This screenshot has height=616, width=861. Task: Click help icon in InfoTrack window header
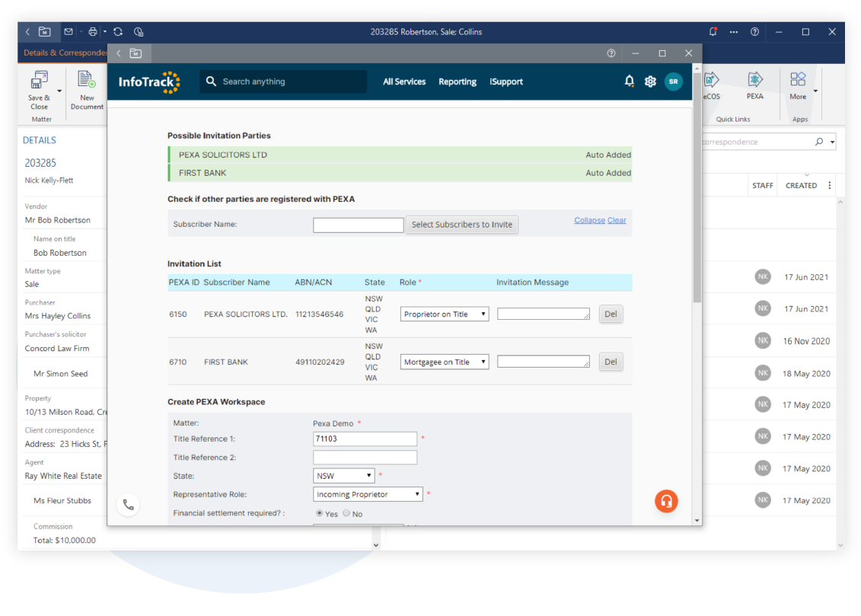(x=611, y=53)
